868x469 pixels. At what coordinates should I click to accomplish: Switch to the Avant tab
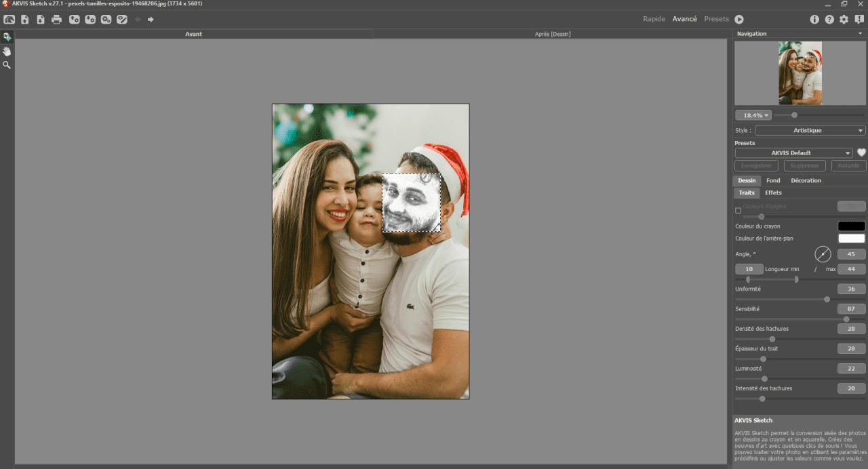click(x=193, y=34)
